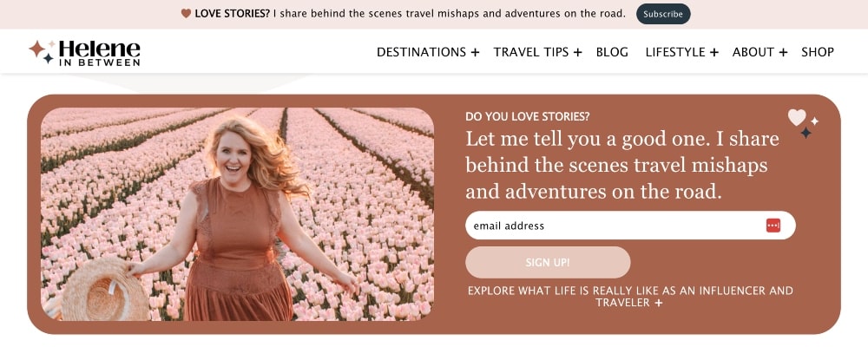Expand the About plus sign

click(x=783, y=53)
